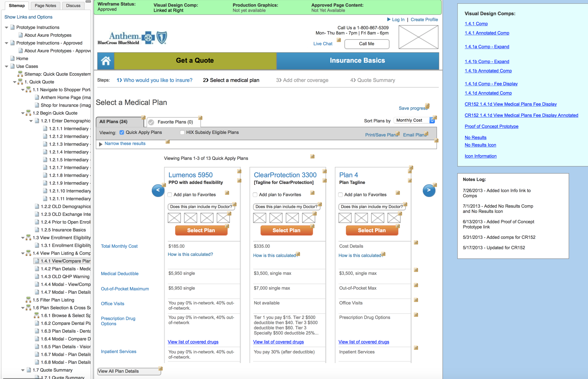Click the Anthem BlueCross BlueShield logo

[x=132, y=38]
